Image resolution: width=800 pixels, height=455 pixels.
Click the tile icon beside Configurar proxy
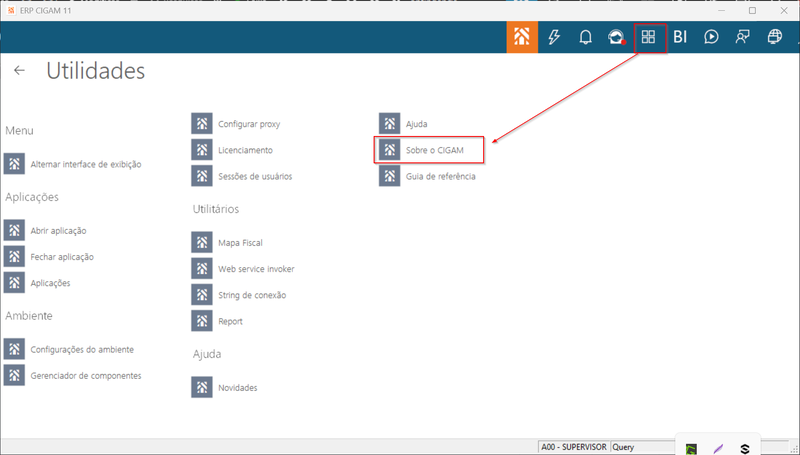[x=202, y=123]
